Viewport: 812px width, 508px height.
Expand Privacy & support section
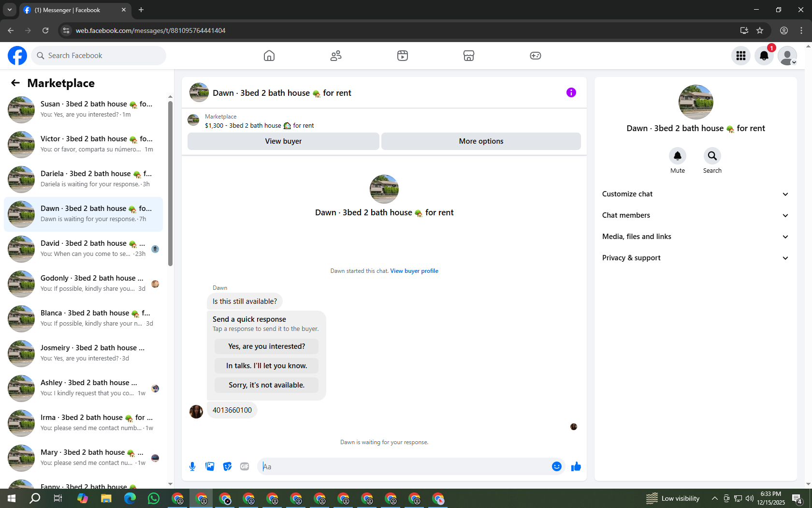[696, 258]
